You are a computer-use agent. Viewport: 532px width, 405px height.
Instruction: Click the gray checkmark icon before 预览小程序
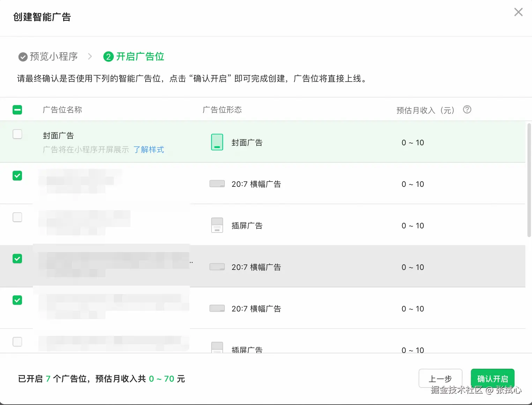click(x=23, y=57)
